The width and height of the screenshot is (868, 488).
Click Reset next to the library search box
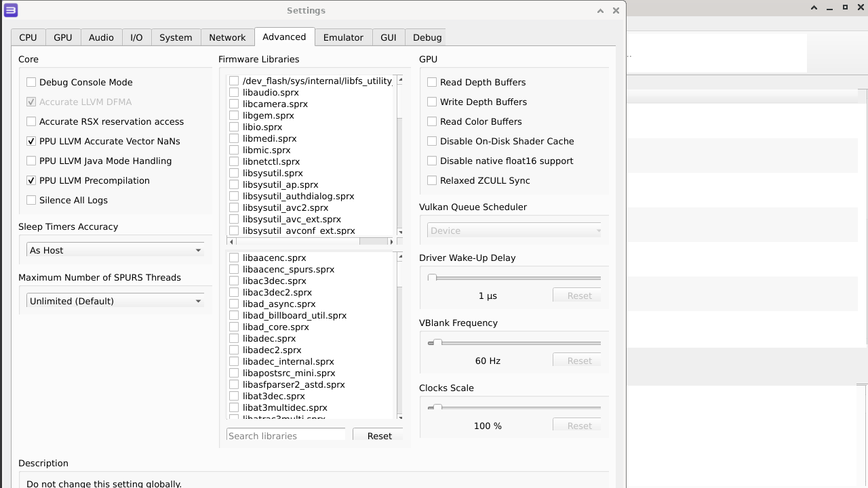coord(379,436)
